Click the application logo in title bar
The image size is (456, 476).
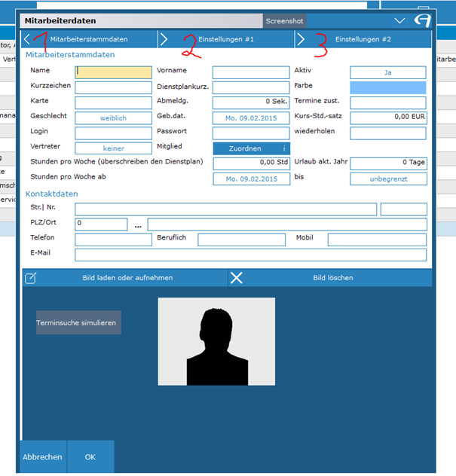424,21
